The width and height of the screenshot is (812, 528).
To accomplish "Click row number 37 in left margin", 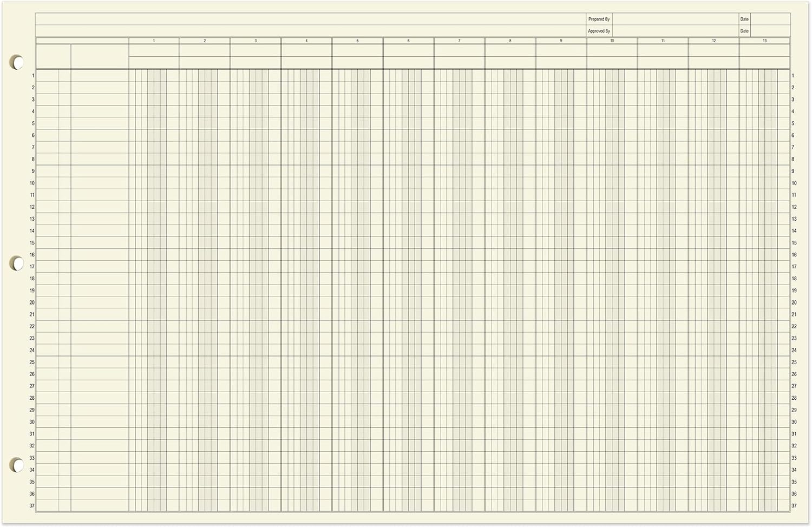I will coord(32,506).
